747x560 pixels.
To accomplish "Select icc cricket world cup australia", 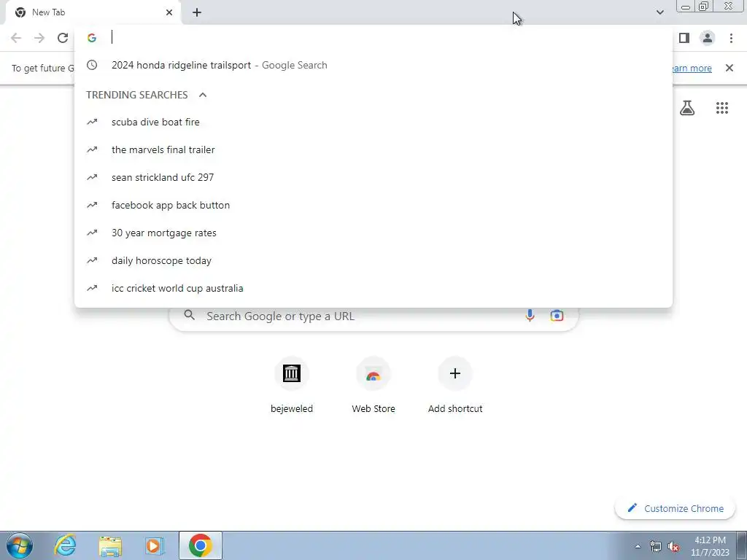I will (x=373, y=288).
